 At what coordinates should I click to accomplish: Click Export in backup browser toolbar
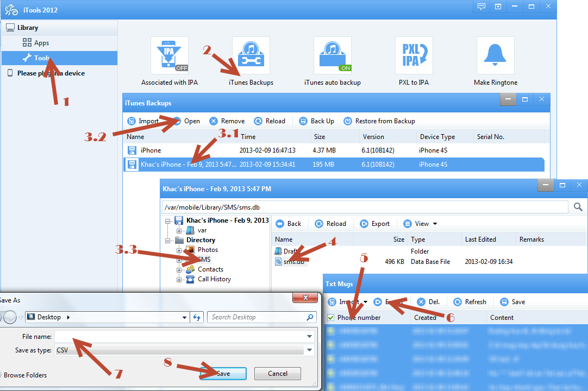tap(375, 224)
